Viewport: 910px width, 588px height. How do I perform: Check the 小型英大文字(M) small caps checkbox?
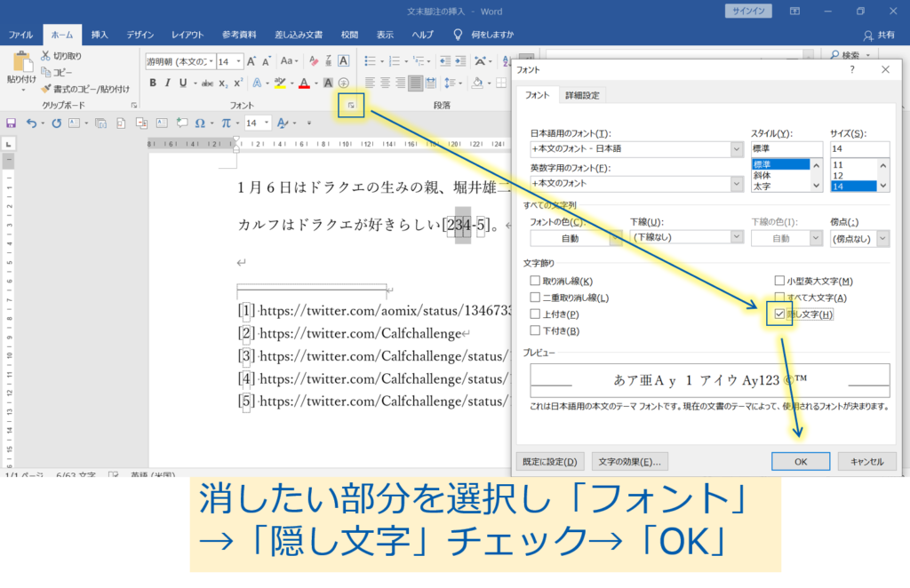(x=779, y=281)
